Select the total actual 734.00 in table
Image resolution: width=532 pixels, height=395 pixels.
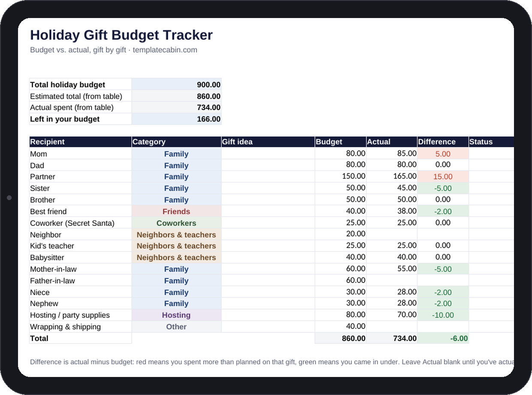point(392,338)
